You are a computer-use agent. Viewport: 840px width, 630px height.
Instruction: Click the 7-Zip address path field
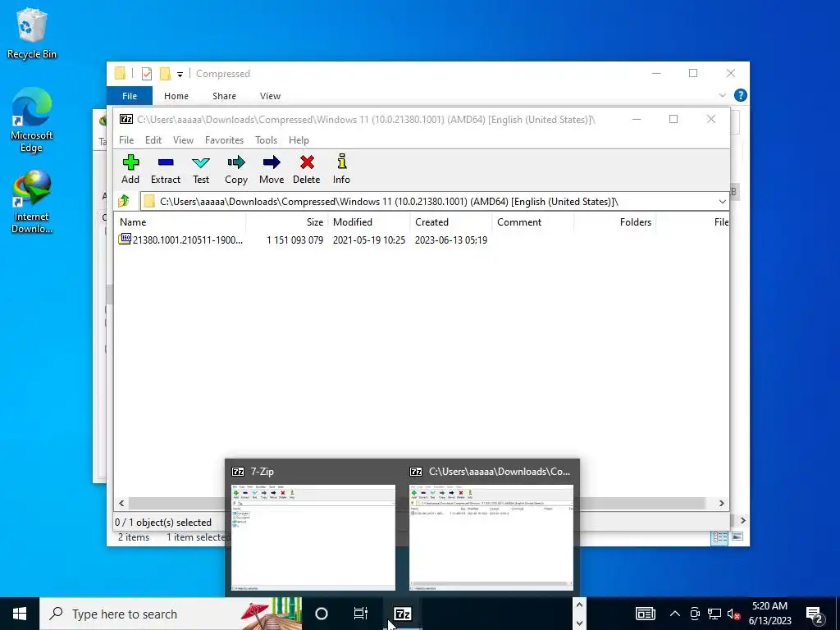[x=435, y=202]
